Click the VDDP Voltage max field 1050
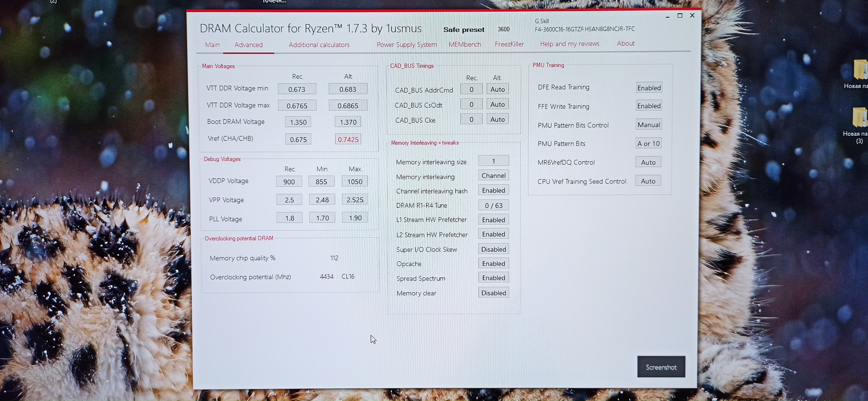This screenshot has width=868, height=401. click(x=354, y=182)
